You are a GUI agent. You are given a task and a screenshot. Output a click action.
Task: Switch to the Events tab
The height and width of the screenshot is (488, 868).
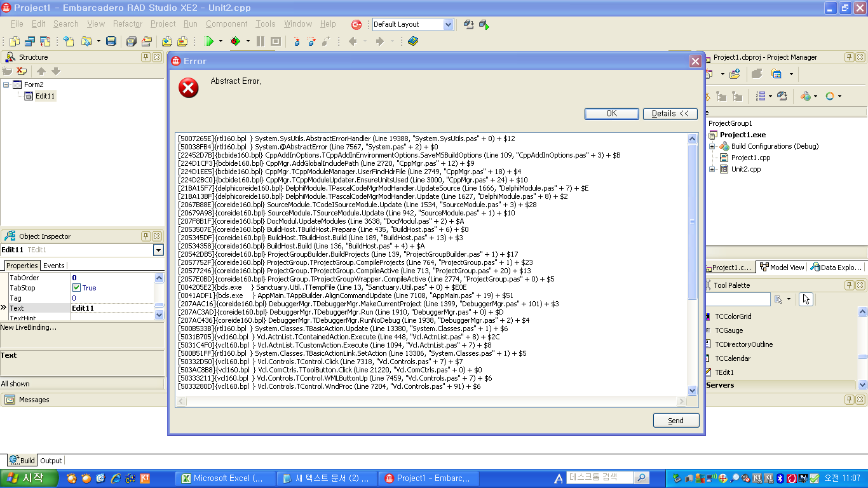(53, 266)
